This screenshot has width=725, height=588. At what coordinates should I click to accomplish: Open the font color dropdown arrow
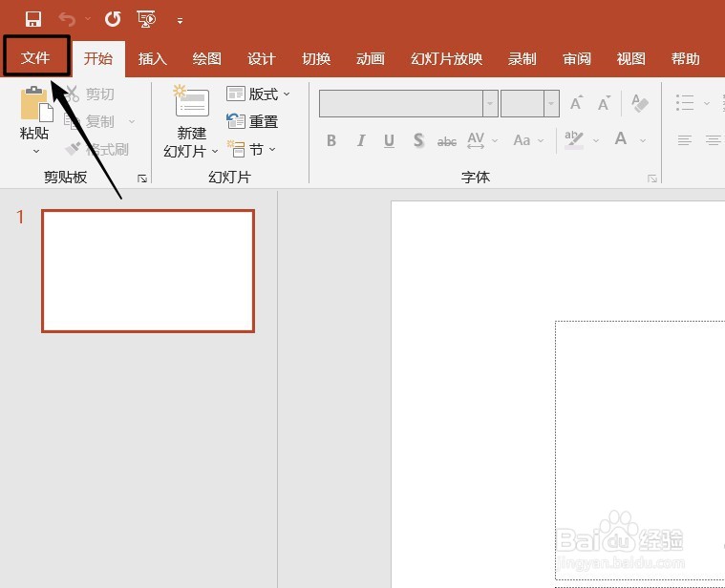[643, 140]
